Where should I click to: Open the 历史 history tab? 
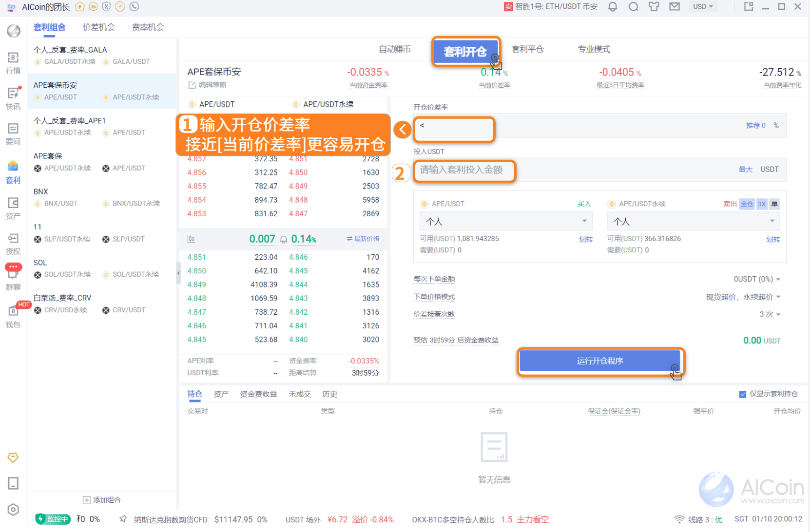(329, 394)
